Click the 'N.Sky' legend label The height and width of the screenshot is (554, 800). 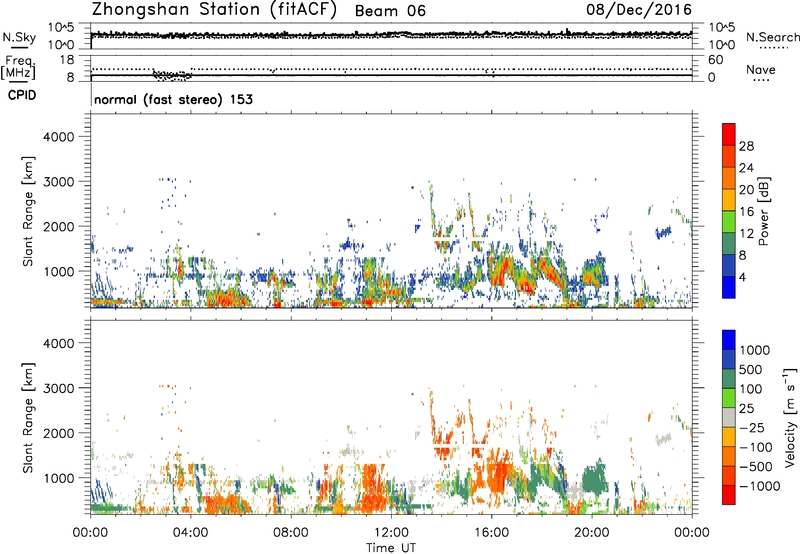tap(19, 37)
